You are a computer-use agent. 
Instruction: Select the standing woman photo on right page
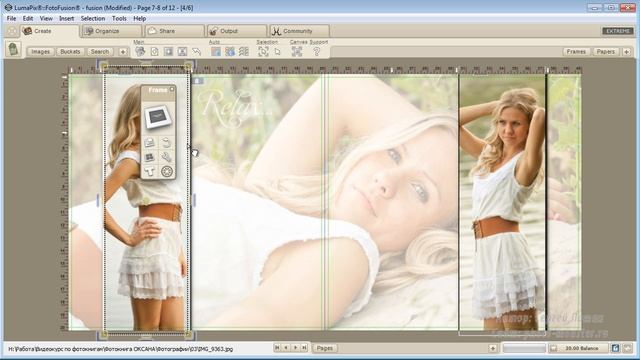(502, 203)
